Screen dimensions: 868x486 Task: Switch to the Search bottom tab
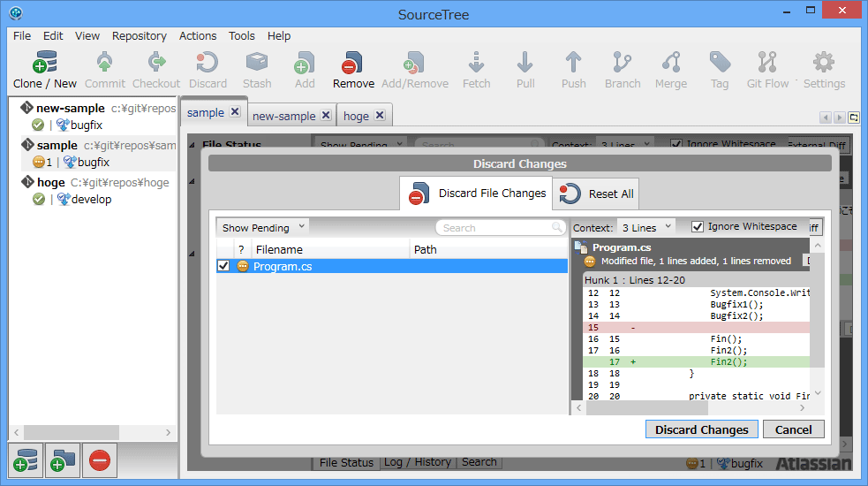(479, 462)
